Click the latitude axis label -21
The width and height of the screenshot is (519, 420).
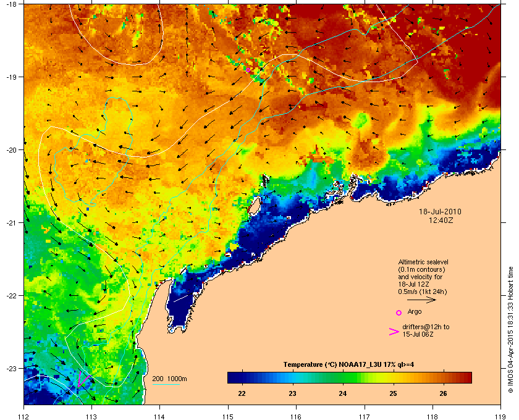[x=11, y=222]
